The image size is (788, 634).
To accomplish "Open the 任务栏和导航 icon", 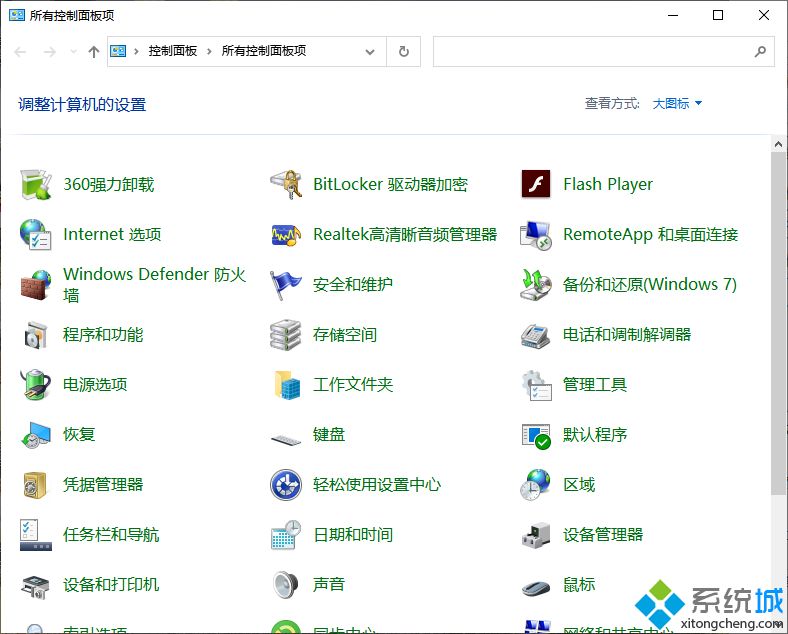I will coord(36,536).
